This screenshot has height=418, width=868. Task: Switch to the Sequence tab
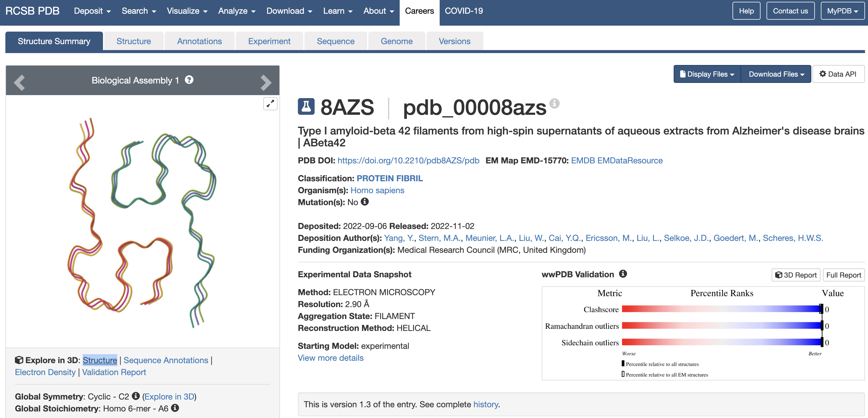click(335, 41)
